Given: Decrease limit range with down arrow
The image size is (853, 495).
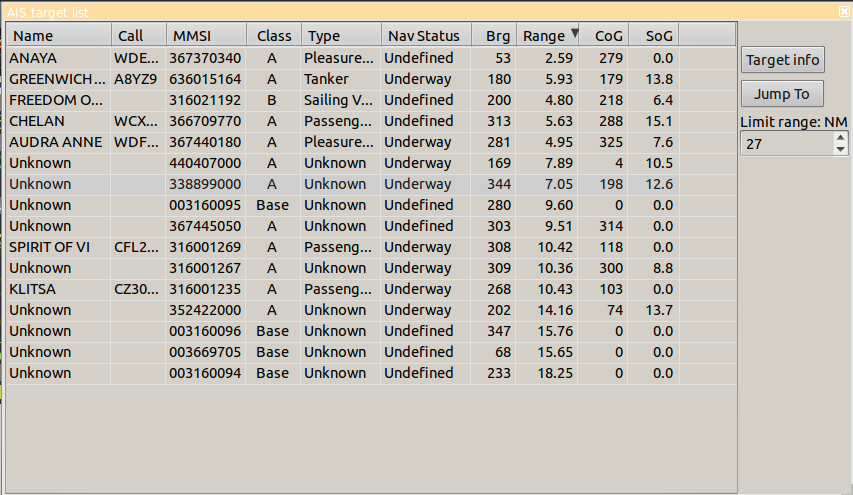Looking at the screenshot, I should coord(840,149).
